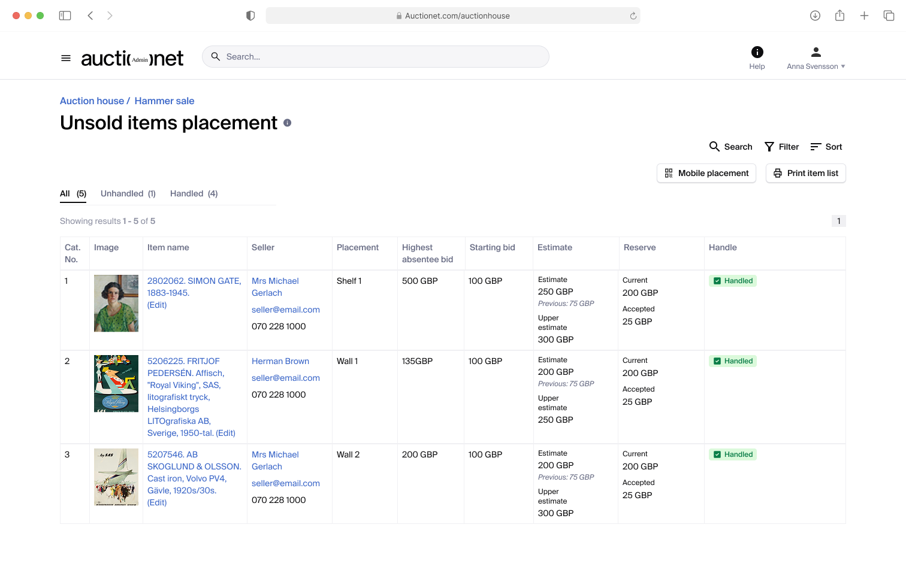Image resolution: width=906 pixels, height=588 pixels.
Task: Click the Print item list button
Action: [805, 173]
